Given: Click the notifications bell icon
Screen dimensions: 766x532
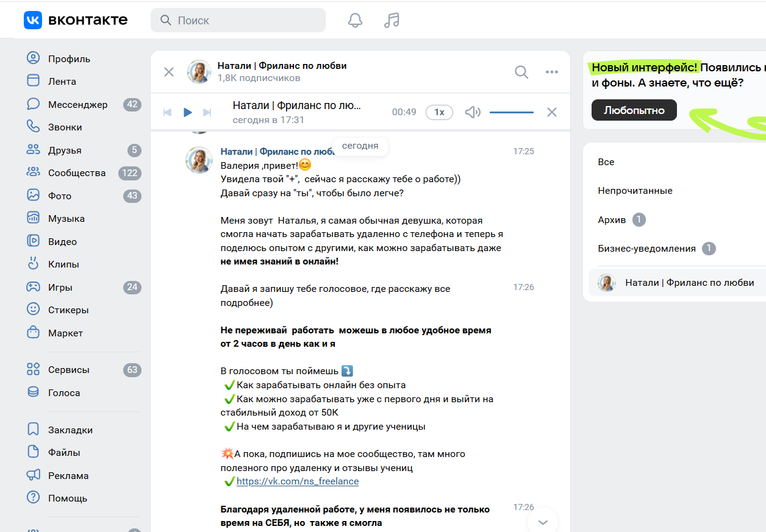Looking at the screenshot, I should click(355, 20).
